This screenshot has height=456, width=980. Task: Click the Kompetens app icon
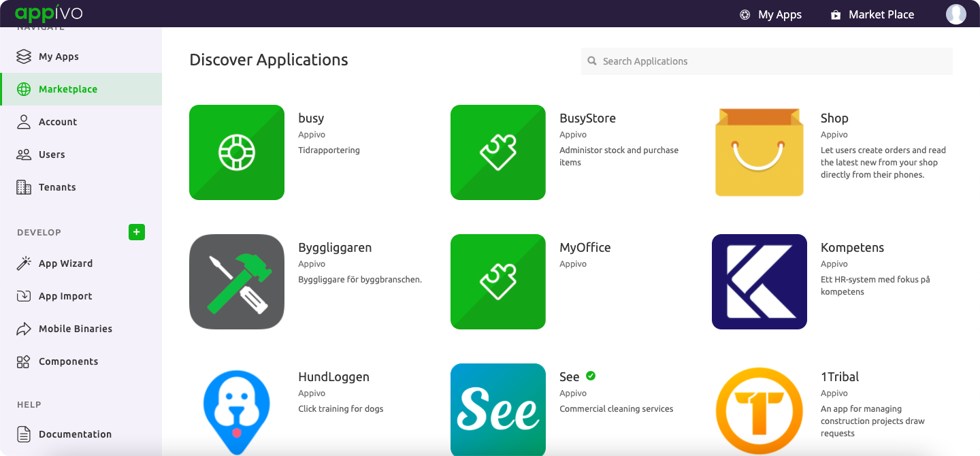(x=759, y=281)
